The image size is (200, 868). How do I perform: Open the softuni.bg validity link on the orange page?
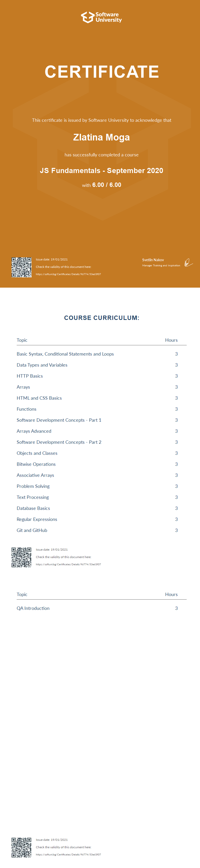tap(68, 274)
